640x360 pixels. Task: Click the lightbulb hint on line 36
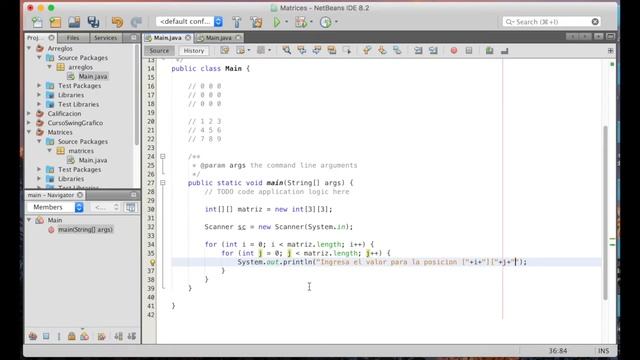[x=152, y=262]
